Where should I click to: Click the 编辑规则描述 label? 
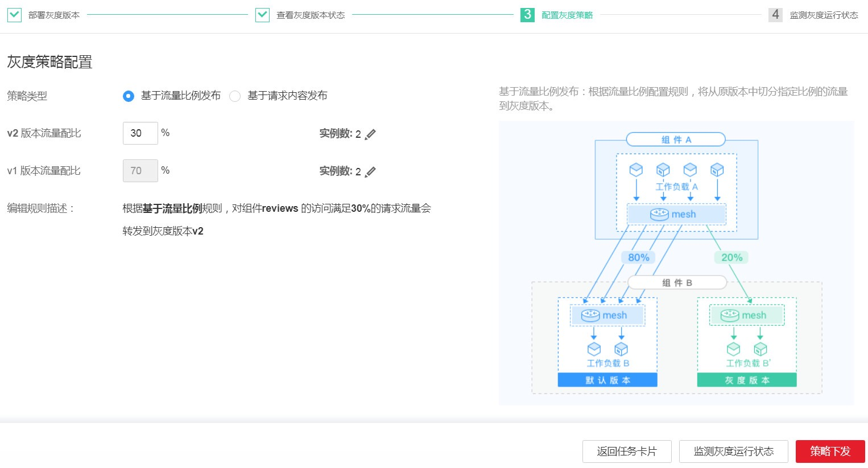41,208
